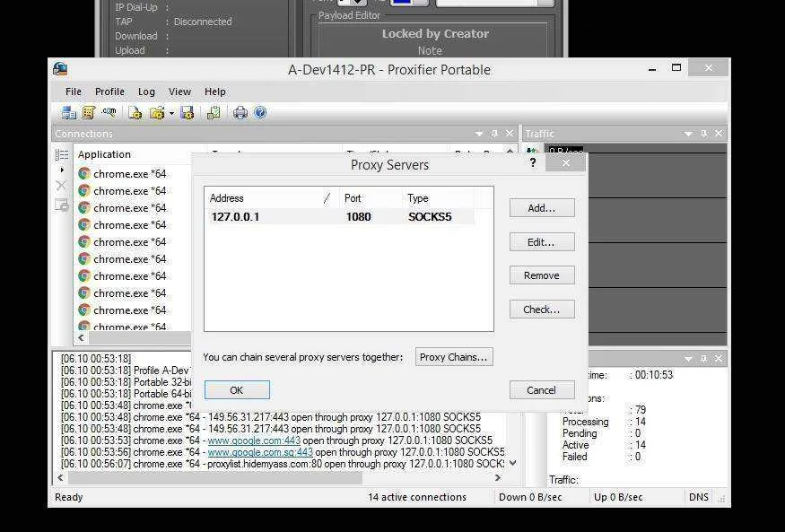Click the window icon below the X in Connections sidebar
785x532 pixels.
[62, 205]
